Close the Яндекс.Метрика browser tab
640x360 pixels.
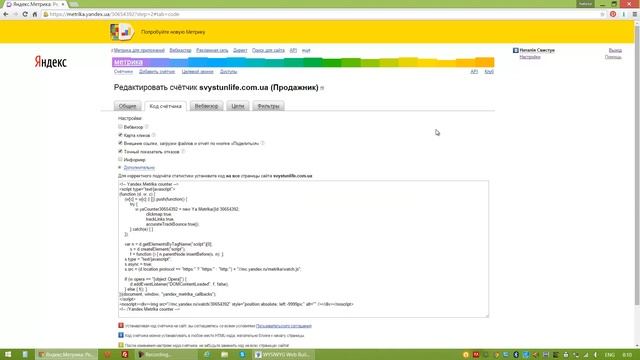coord(63,4)
